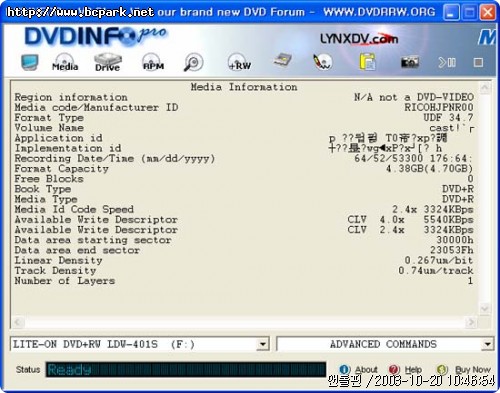Select the Data area end sector label
This screenshot has height=393, width=500.
point(77,250)
